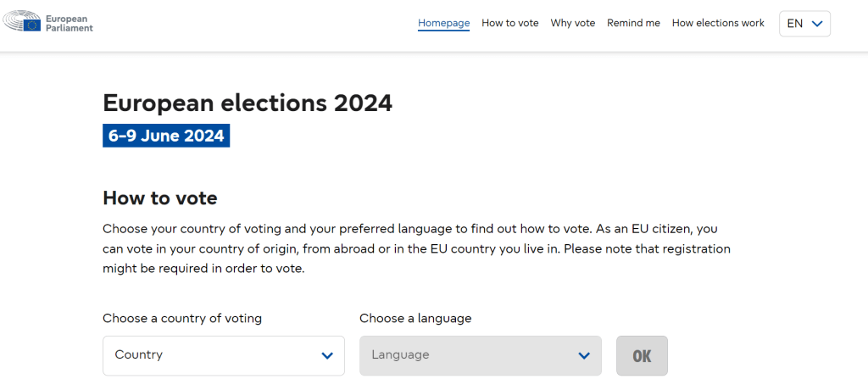This screenshot has height=390, width=868.
Task: Click the European Parliament hemicycle logo icon
Action: coord(32,22)
